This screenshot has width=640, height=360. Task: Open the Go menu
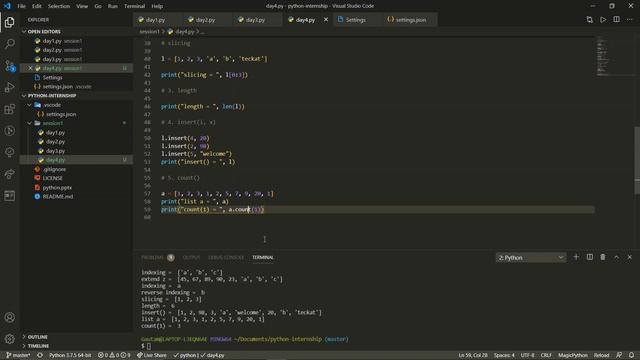98,6
